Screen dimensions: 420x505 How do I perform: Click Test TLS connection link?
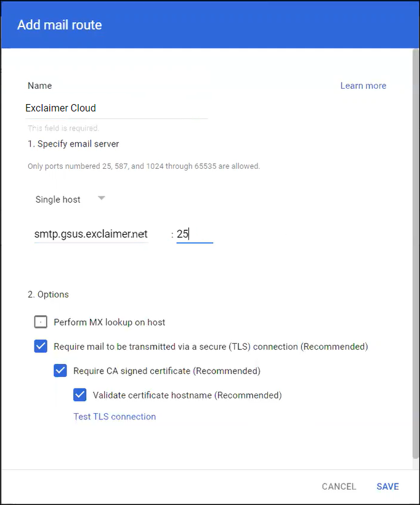click(115, 416)
